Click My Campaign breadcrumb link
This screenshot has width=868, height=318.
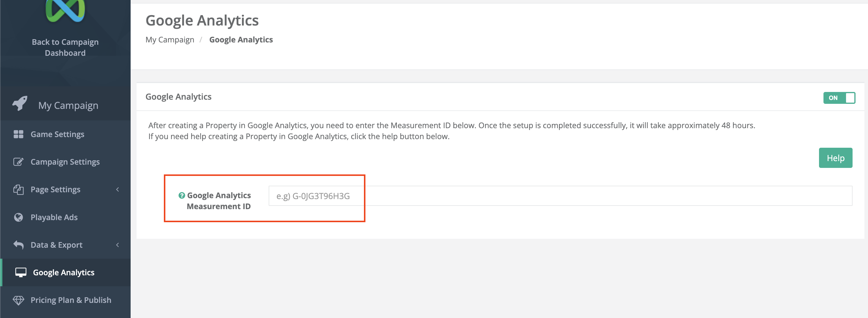[x=170, y=40]
